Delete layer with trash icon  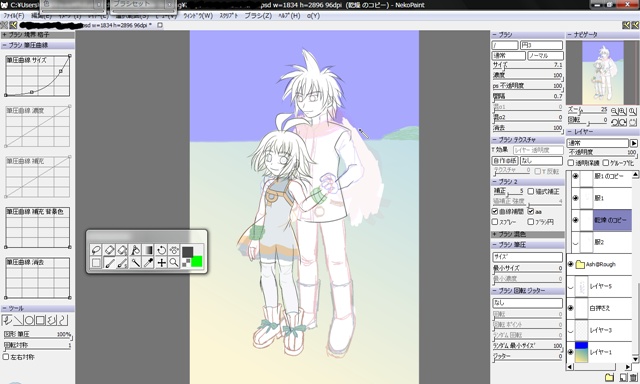click(632, 378)
